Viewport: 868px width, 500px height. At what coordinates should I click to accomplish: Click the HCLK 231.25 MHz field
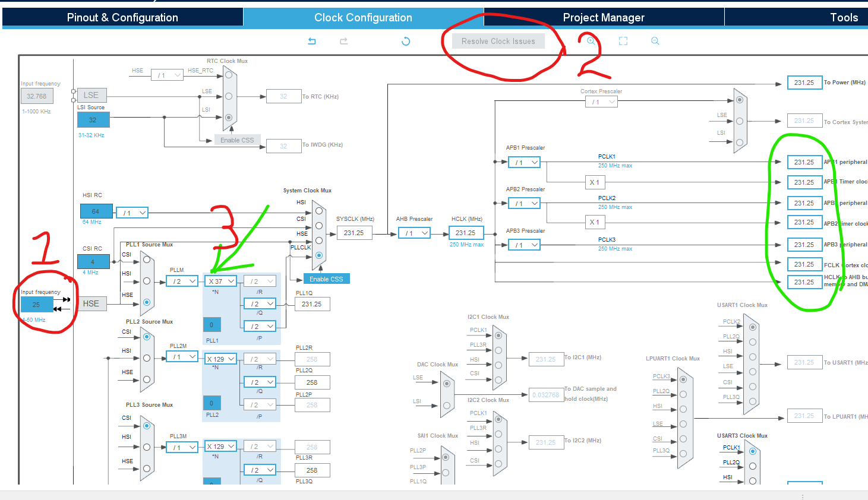[x=466, y=232]
